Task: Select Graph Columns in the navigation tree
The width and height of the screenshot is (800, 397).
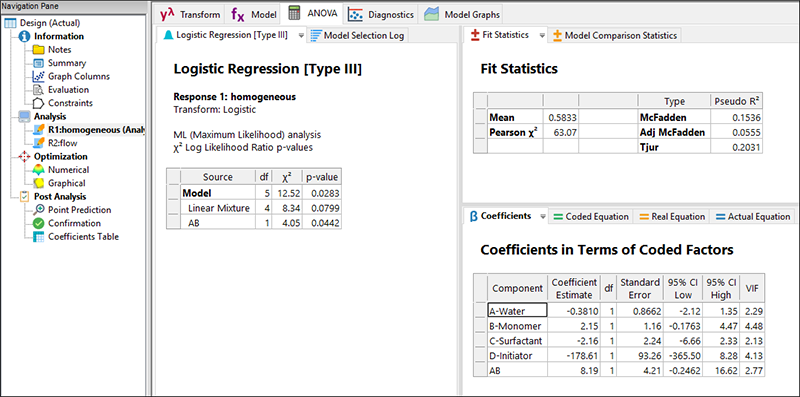Action: pos(79,77)
